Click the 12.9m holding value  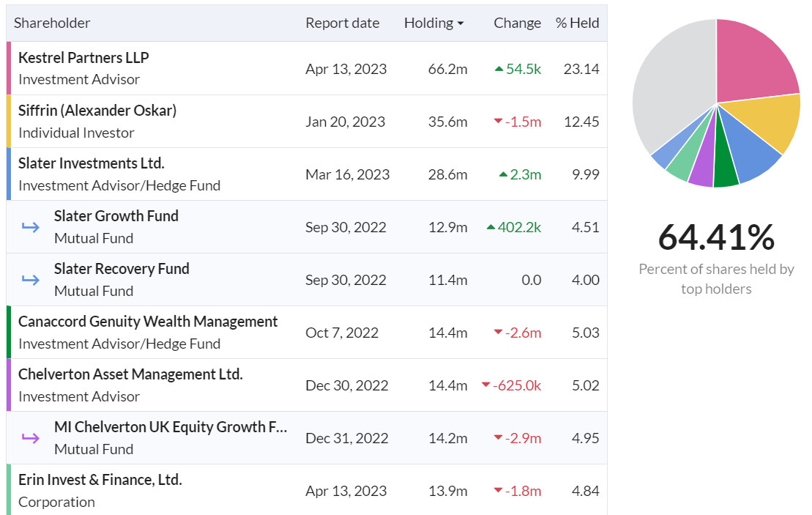[447, 227]
